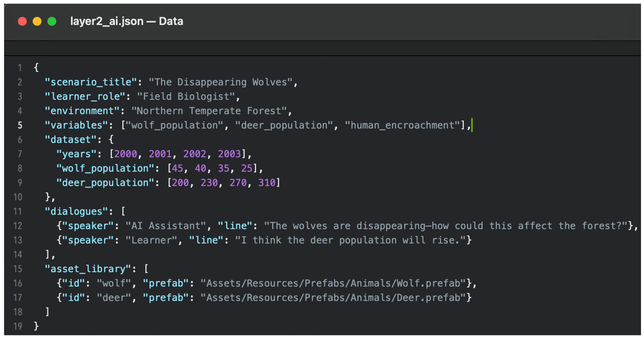Click the red close window button
The image size is (644, 339).
pos(22,21)
